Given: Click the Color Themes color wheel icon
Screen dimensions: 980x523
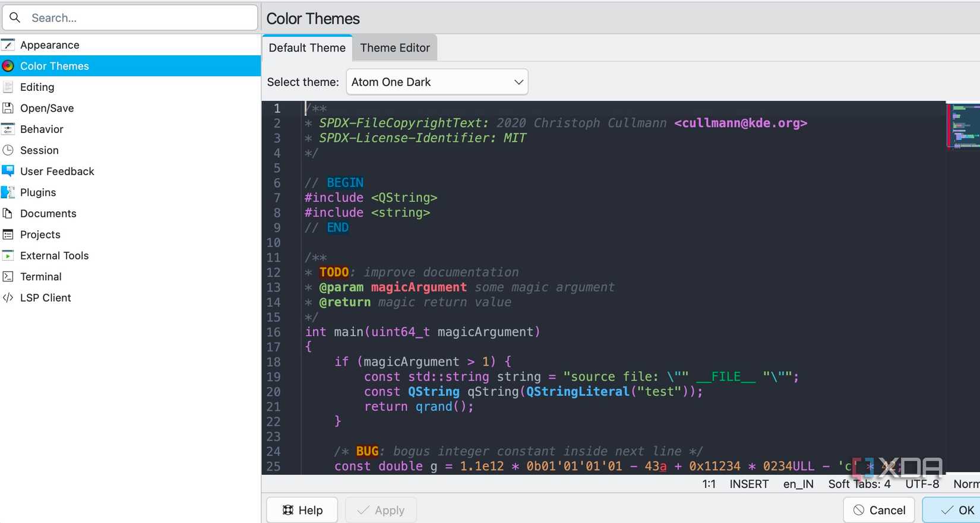Looking at the screenshot, I should pos(8,66).
